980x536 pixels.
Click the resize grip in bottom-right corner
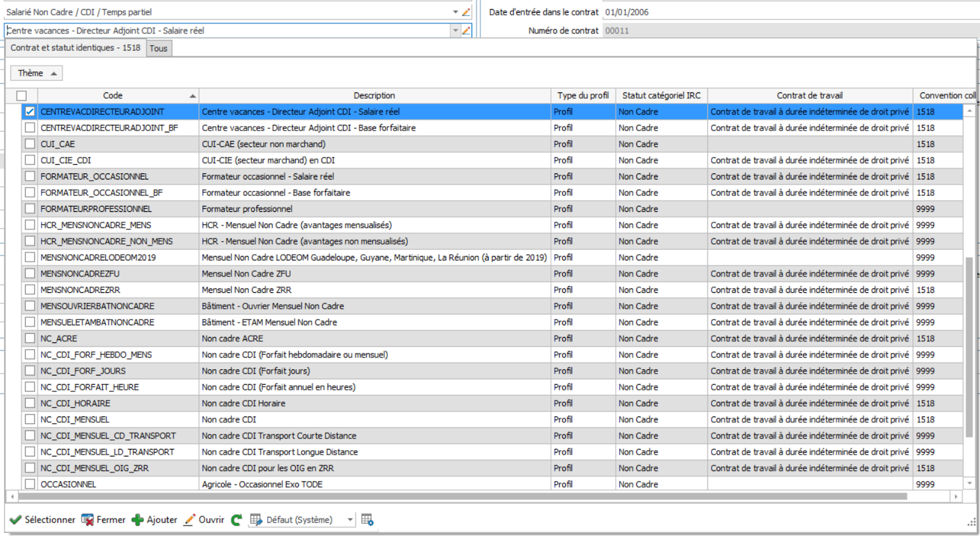pos(971,522)
